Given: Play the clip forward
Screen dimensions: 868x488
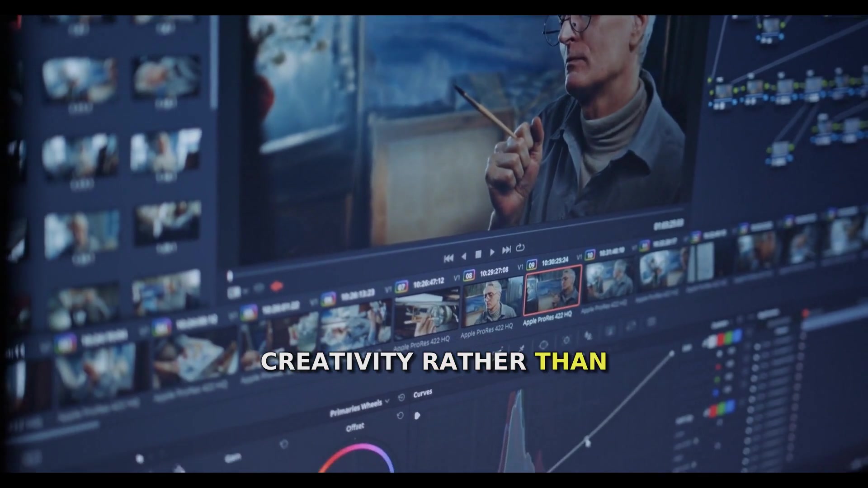Looking at the screenshot, I should 492,252.
